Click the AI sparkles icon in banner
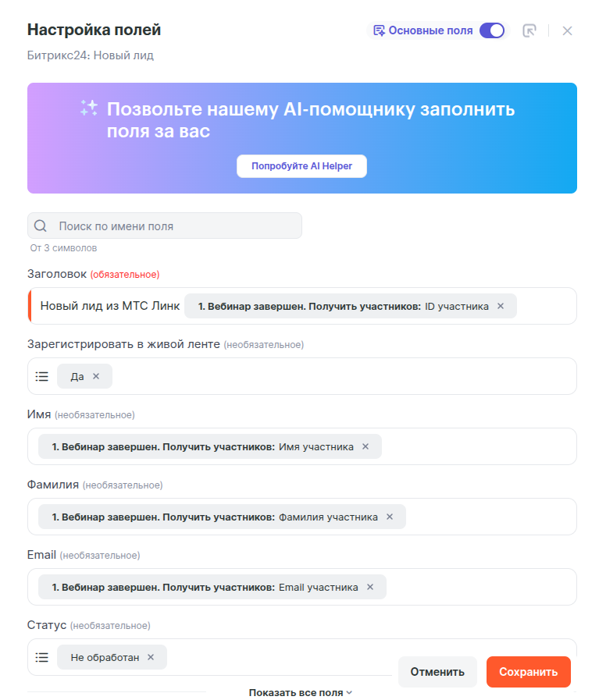This screenshot has height=700, width=599. point(89,108)
